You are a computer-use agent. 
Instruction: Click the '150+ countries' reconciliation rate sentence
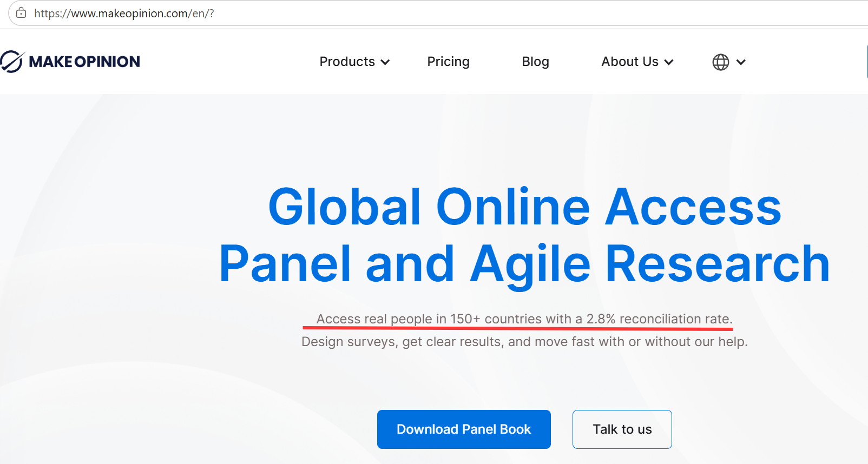click(524, 319)
